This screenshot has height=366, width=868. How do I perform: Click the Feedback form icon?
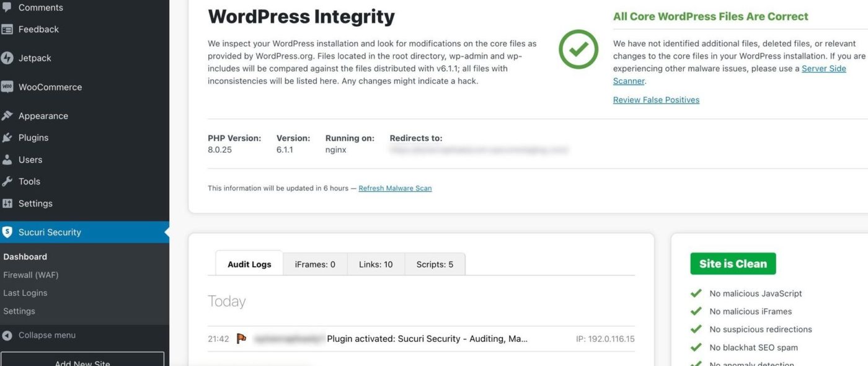pos(7,29)
